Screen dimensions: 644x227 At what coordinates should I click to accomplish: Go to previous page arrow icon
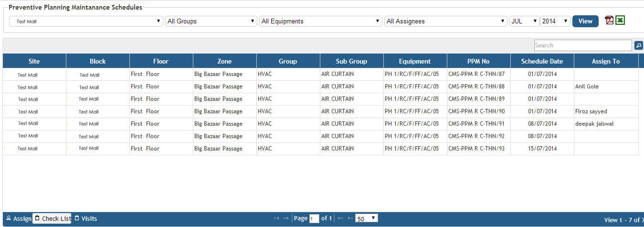[x=285, y=218]
